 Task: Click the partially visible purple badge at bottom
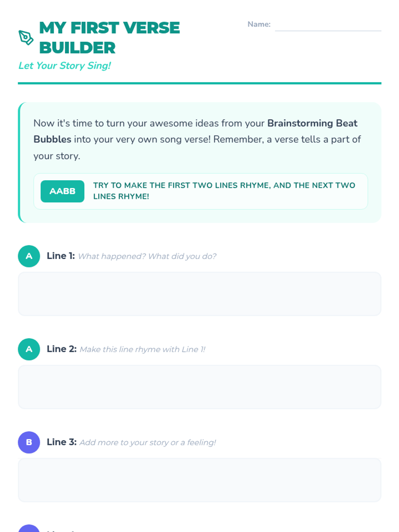coord(29,528)
